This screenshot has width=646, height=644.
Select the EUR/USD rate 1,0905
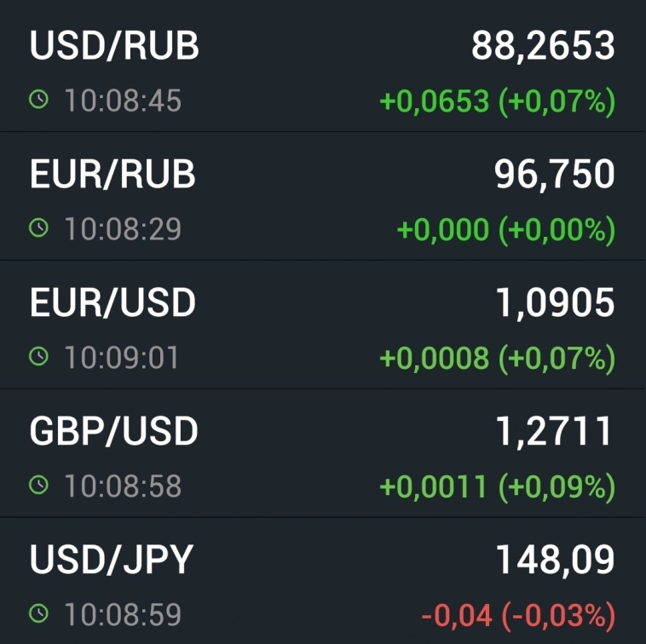click(x=554, y=303)
